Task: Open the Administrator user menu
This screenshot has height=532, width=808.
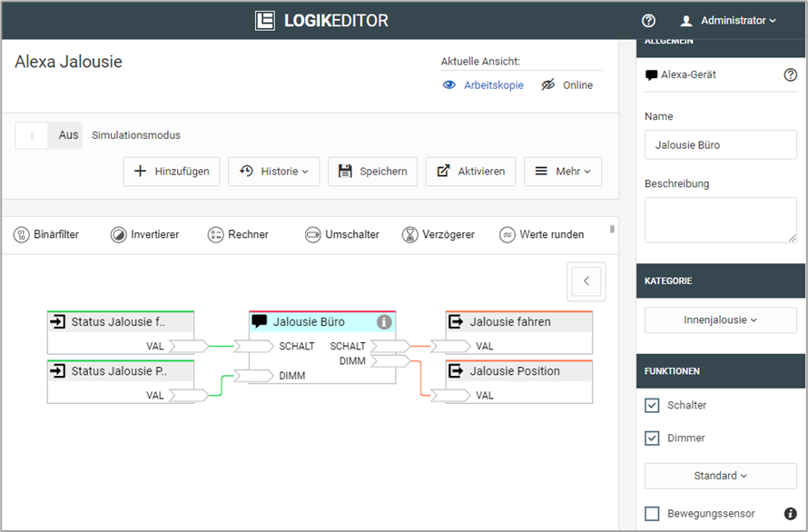Action: point(728,20)
